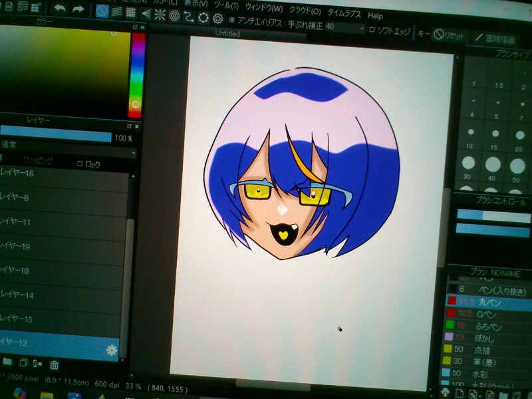Open the yellow folder taskbar icon
This screenshot has width=532, height=399.
point(47,395)
